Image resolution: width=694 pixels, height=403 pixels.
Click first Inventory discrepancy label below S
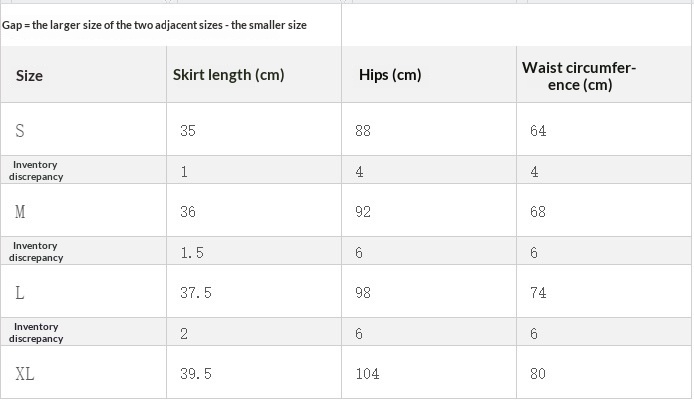pyautogui.click(x=36, y=170)
